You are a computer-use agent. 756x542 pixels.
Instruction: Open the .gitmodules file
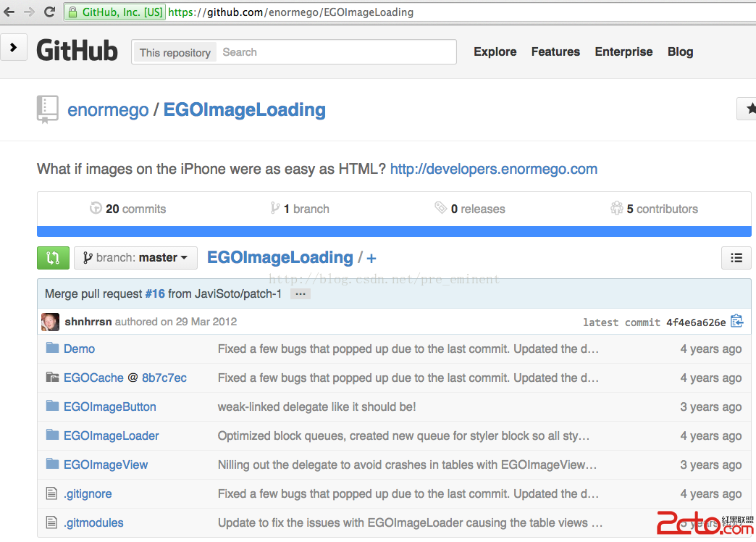93,522
